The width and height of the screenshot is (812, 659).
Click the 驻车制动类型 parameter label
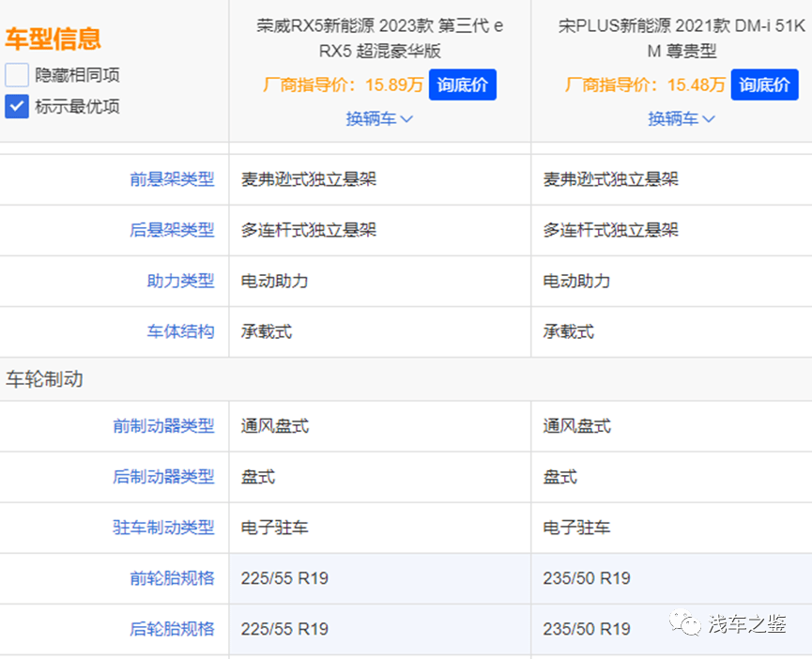[163, 528]
